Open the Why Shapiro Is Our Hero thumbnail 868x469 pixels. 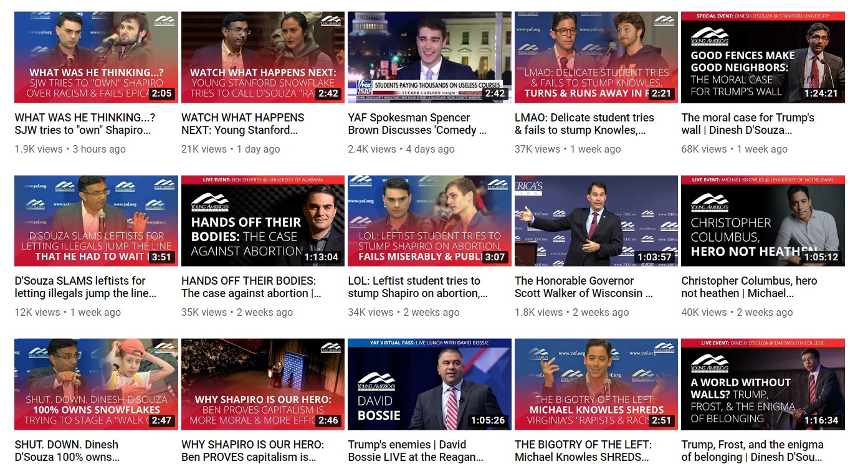click(x=263, y=384)
